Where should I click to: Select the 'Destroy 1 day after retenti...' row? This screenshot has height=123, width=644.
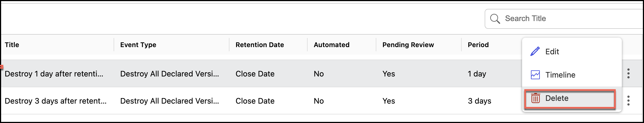coord(54,74)
